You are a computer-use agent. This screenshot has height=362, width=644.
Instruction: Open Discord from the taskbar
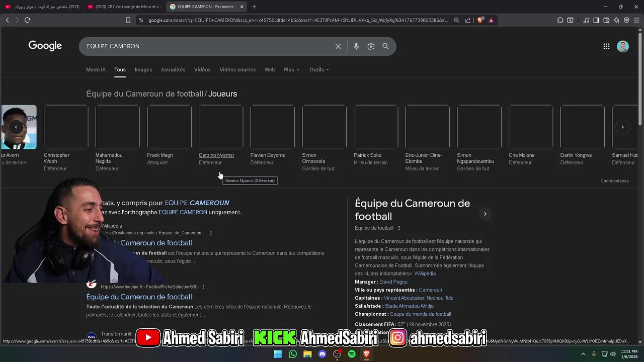[323, 354]
